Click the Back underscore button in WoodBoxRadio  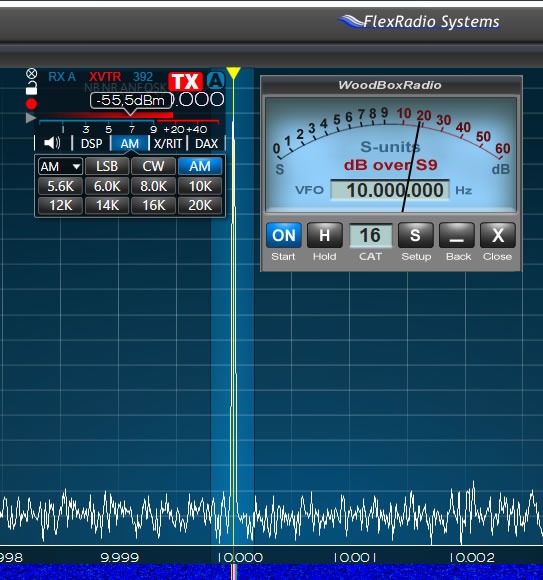pyautogui.click(x=456, y=235)
